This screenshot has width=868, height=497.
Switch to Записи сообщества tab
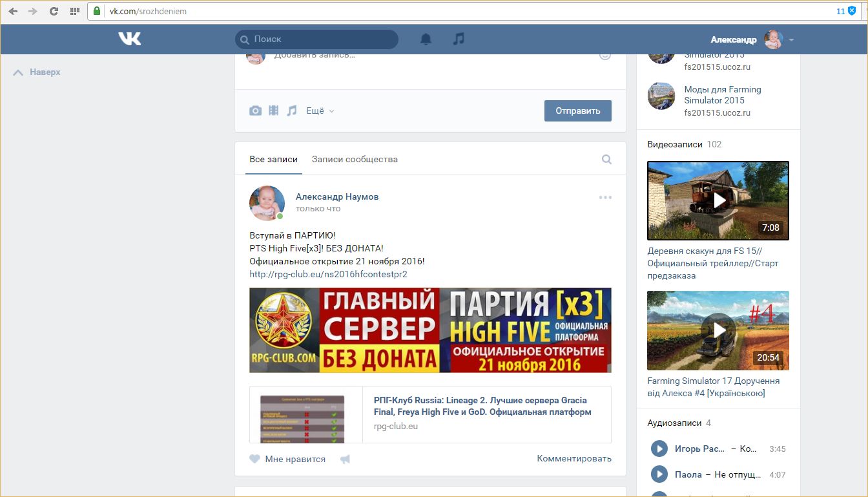coord(355,159)
